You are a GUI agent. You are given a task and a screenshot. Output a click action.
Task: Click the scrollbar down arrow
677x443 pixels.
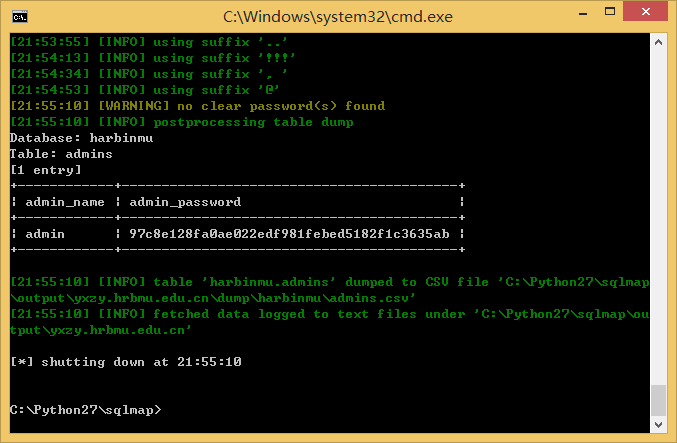point(658,424)
